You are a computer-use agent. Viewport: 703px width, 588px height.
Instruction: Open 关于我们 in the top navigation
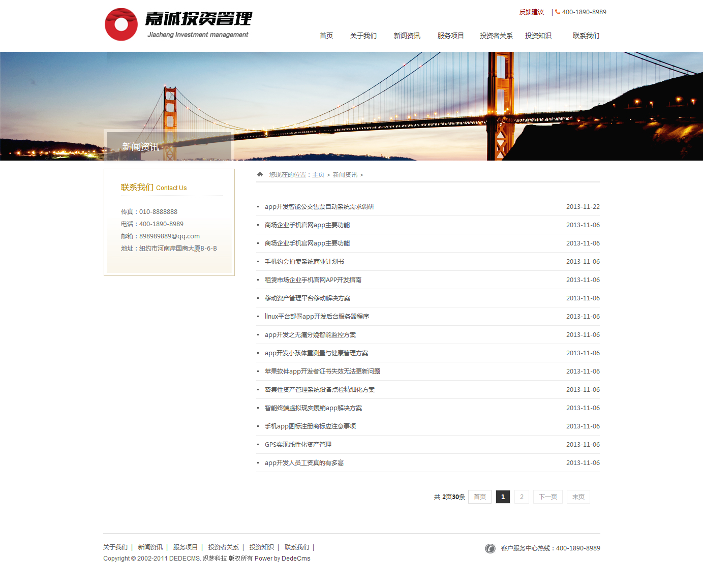point(363,36)
